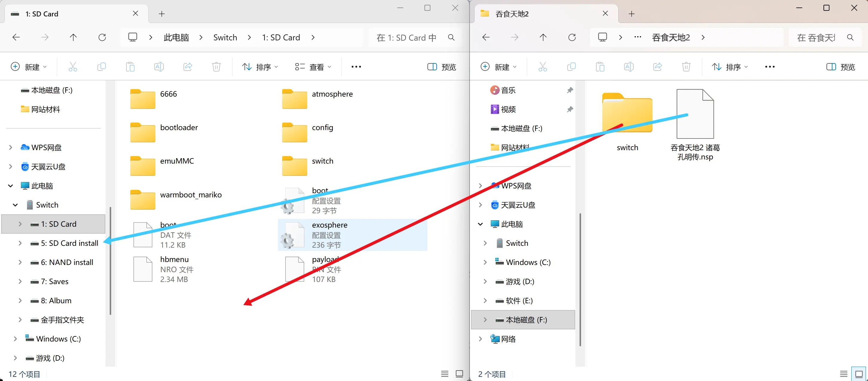Expand the 5: SD Card install tree node
868x381 pixels.
point(20,243)
